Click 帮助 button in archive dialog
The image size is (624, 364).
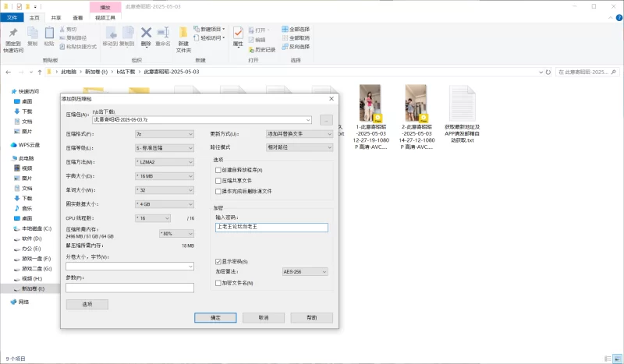point(311,317)
